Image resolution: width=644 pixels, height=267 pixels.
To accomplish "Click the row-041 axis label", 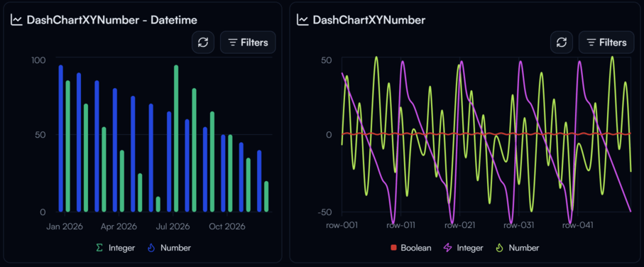I will tap(578, 225).
